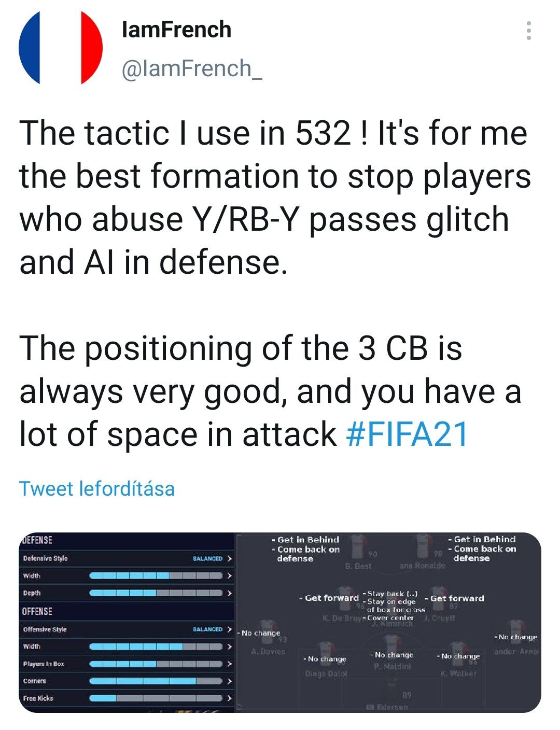Image resolution: width=560 pixels, height=730 pixels.
Task: Open the #FIFA21 hashtag link
Action: [x=407, y=434]
